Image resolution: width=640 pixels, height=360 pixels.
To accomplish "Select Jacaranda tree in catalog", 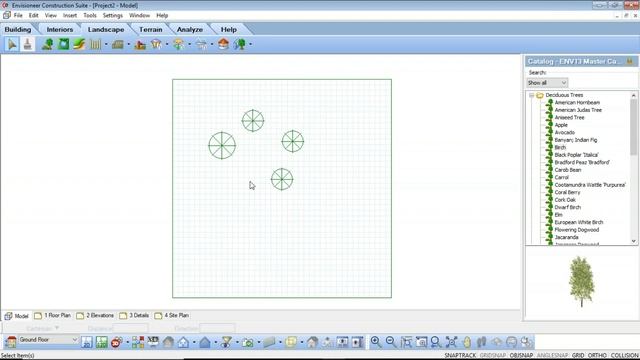I will tap(566, 237).
